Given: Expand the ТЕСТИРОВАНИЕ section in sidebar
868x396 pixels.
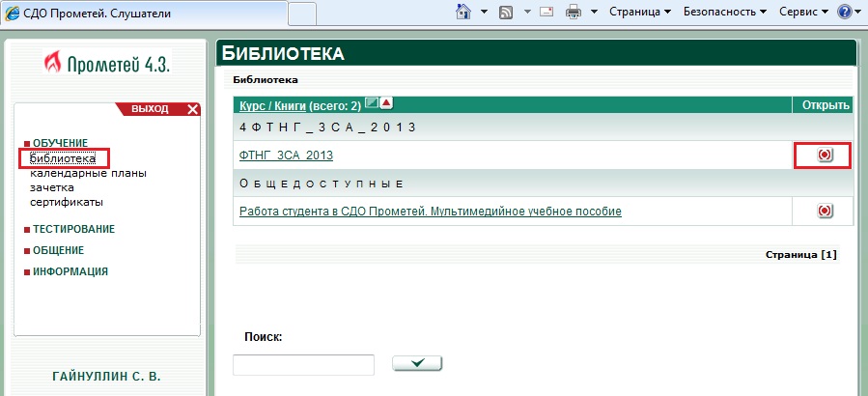Looking at the screenshot, I should point(73,229).
